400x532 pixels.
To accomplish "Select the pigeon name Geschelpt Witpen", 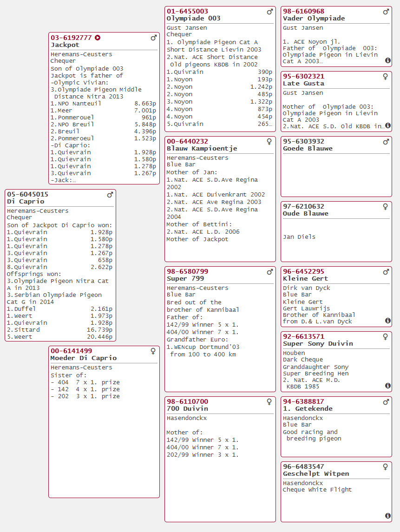I will [316, 473].
